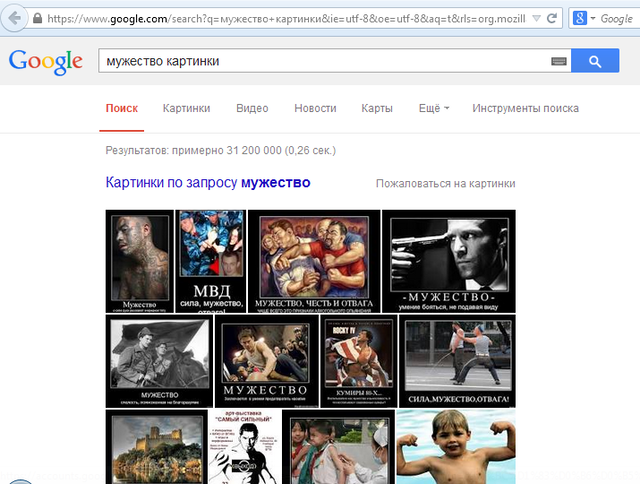Open the МУЖЕСТВО, ЧЕСТЬ И ОТВАГА thumbnail

[x=314, y=261]
